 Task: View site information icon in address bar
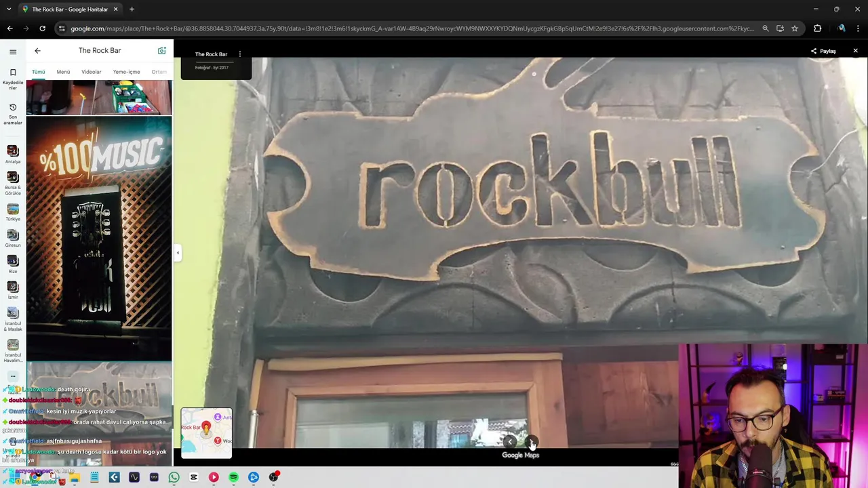(x=62, y=28)
